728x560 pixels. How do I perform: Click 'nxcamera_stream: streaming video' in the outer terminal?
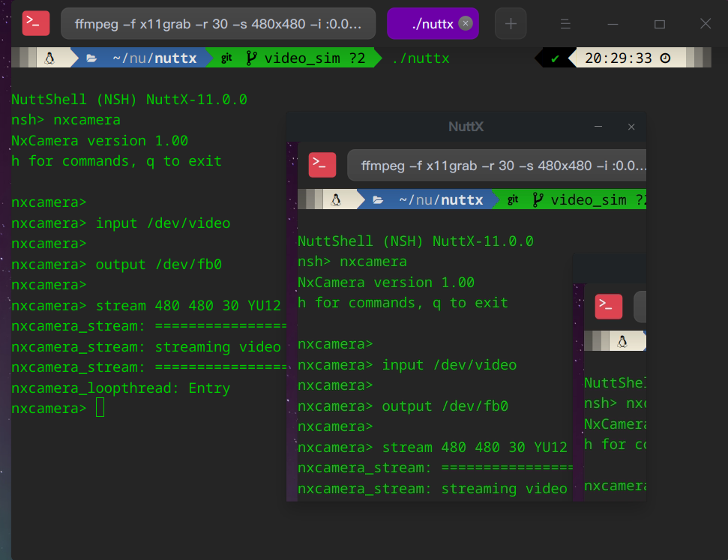click(146, 347)
